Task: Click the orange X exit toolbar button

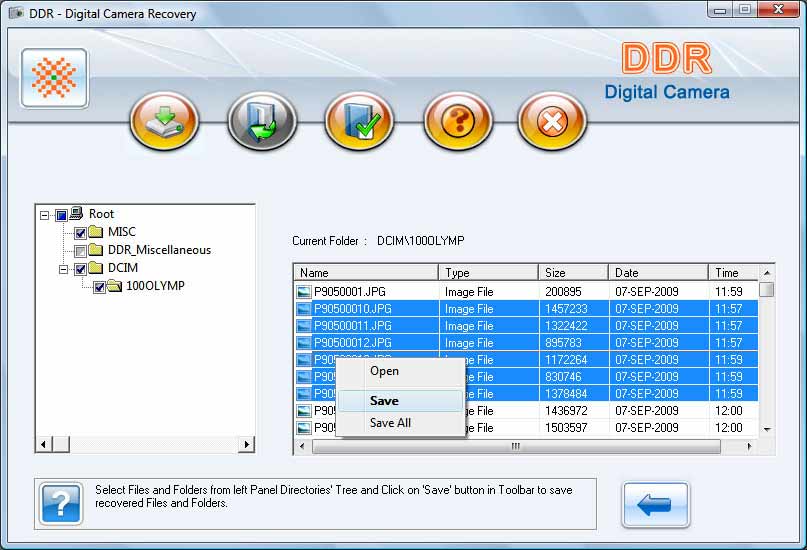Action: coord(552,121)
